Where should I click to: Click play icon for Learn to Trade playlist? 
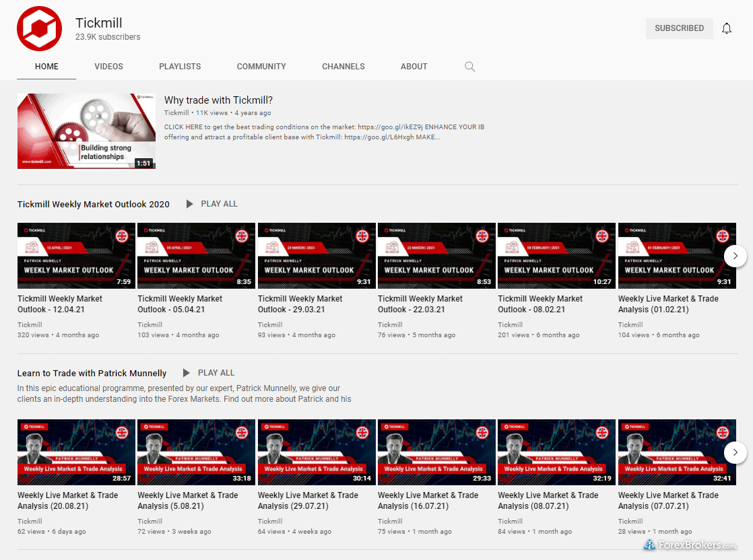pyautogui.click(x=187, y=373)
